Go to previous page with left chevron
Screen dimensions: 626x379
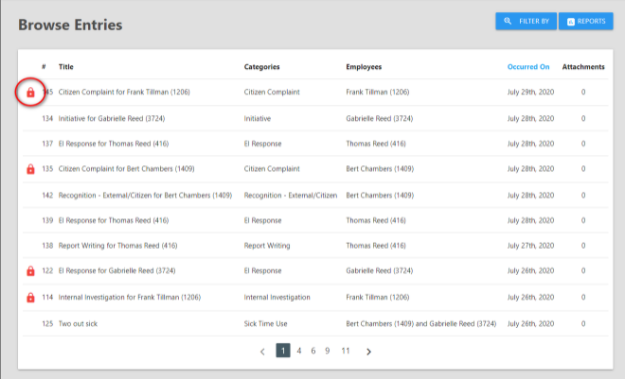262,351
